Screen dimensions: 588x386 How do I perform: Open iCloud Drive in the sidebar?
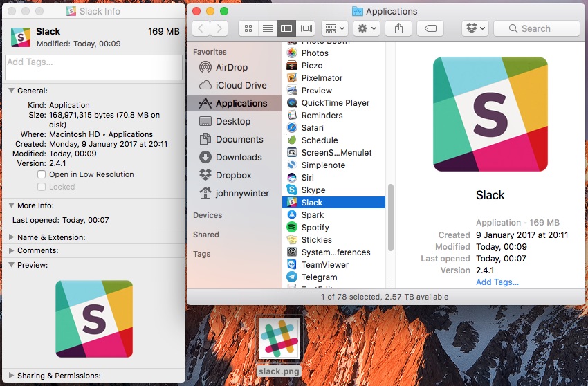(234, 86)
